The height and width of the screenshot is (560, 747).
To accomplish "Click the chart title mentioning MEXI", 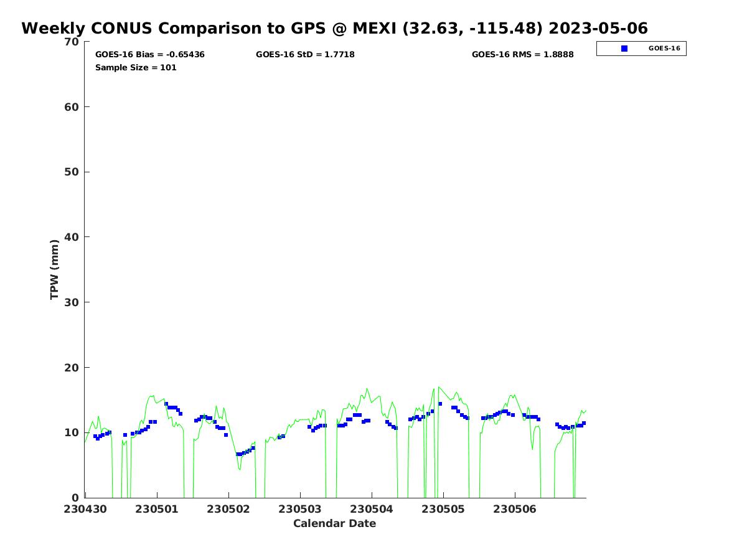I will tap(334, 29).
